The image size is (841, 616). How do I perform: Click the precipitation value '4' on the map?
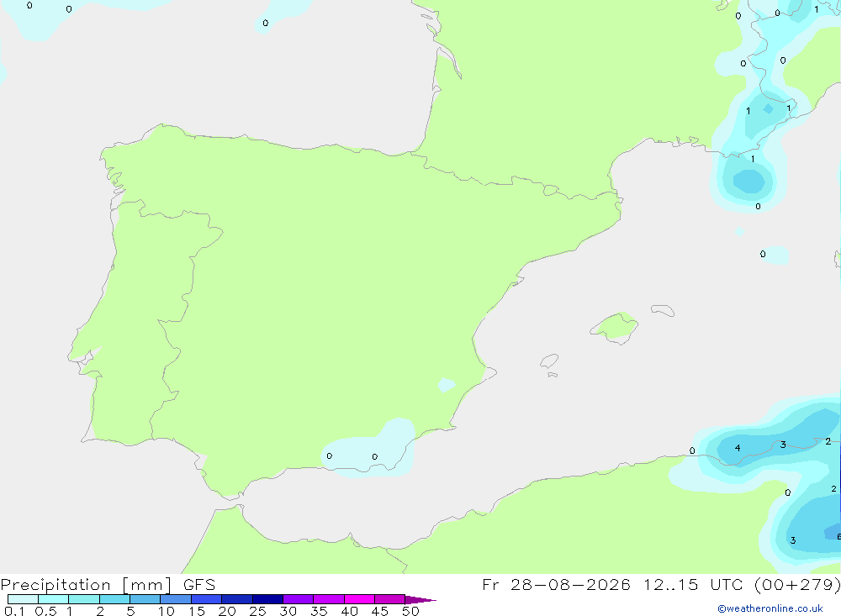pos(738,448)
